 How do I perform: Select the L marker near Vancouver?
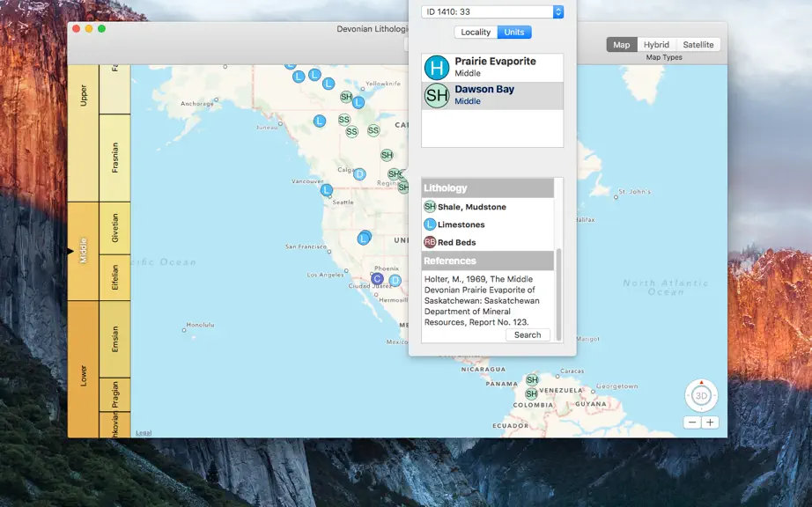point(326,190)
